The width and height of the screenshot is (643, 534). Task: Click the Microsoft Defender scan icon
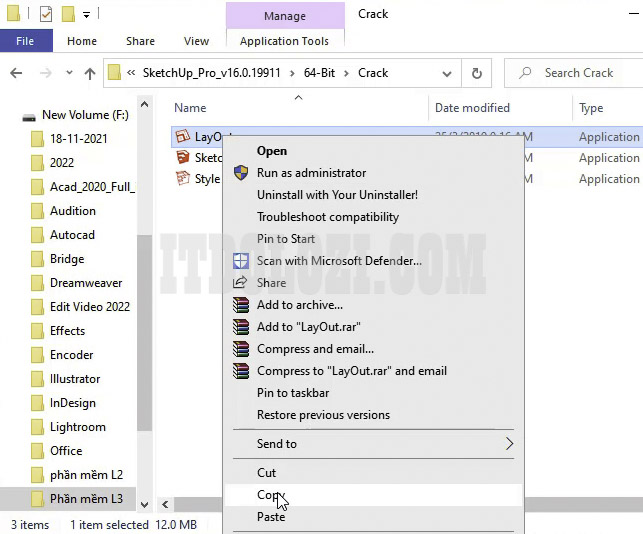coord(240,261)
